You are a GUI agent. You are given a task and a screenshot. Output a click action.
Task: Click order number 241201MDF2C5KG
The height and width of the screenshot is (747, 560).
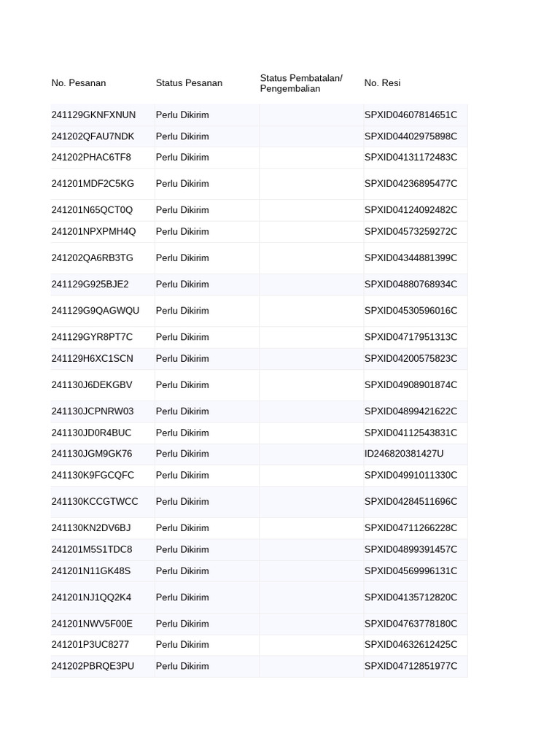tap(93, 184)
